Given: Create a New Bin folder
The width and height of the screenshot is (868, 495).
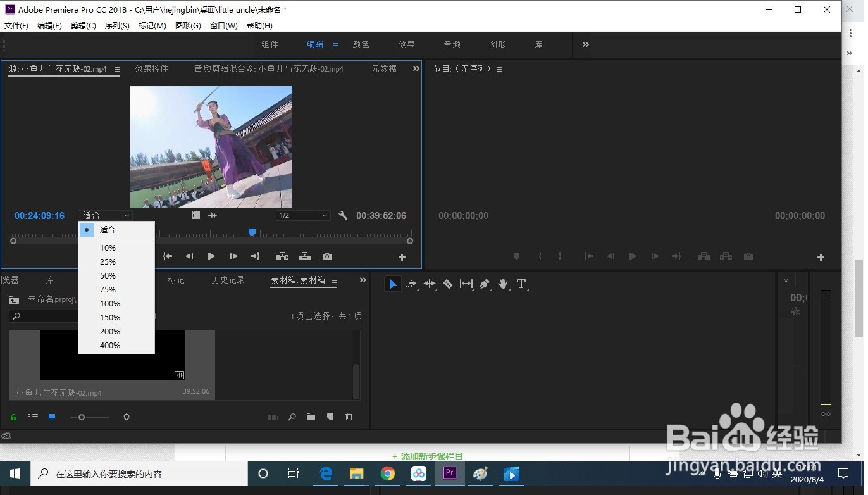Looking at the screenshot, I should [x=311, y=417].
